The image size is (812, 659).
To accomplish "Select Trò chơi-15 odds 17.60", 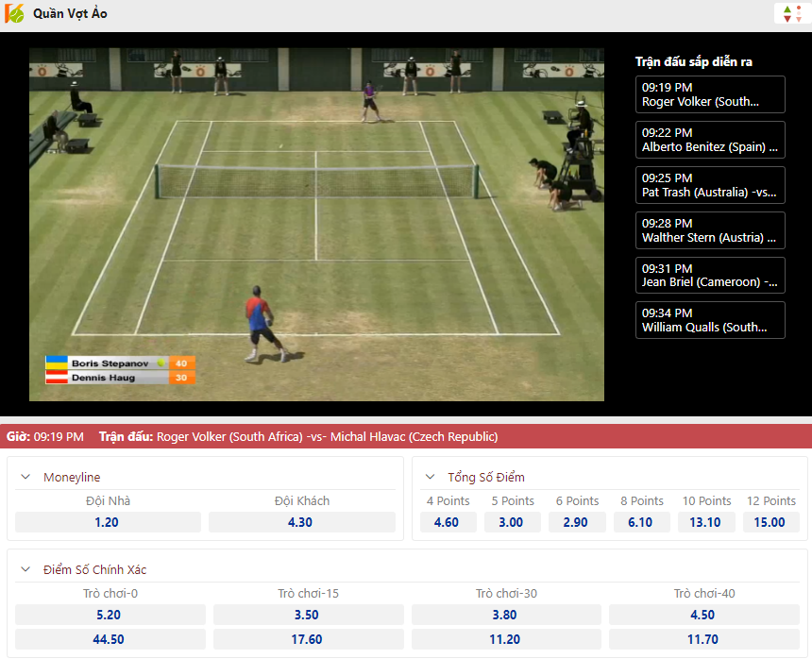I will (x=307, y=639).
